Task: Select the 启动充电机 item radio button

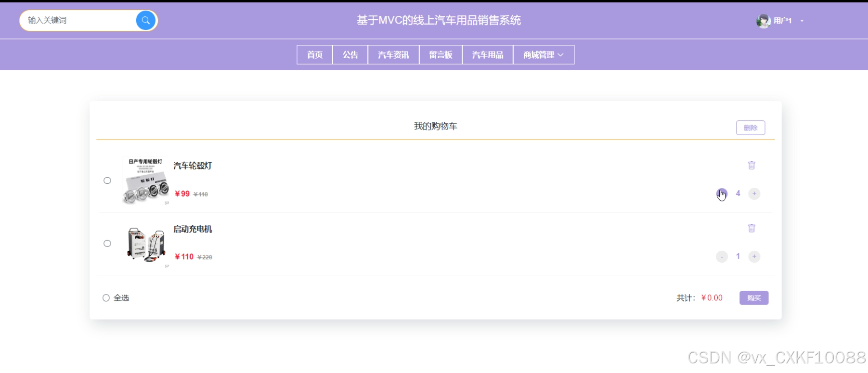Action: tap(107, 244)
